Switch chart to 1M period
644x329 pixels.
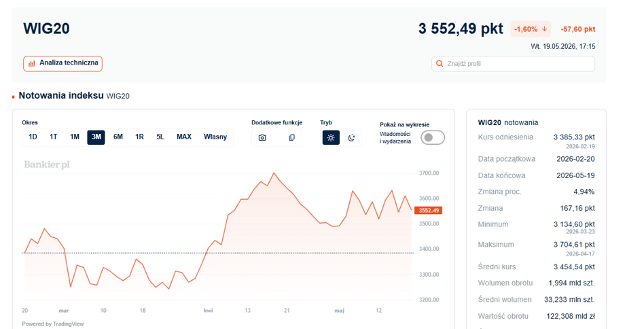tap(74, 137)
